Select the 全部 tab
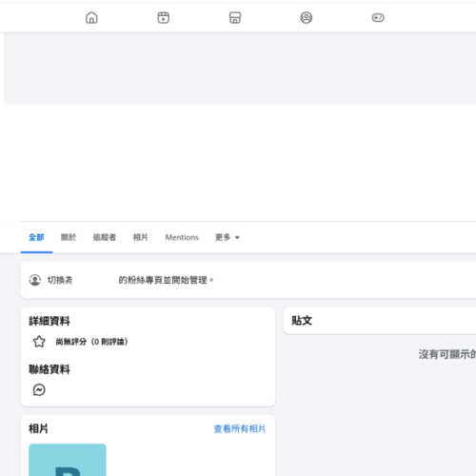The height and width of the screenshot is (476, 476). [36, 237]
